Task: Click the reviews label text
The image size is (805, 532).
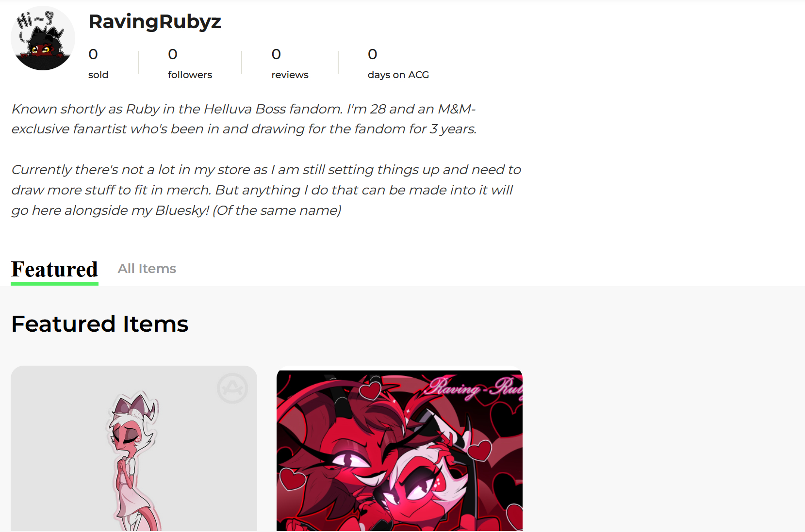Action: [x=290, y=75]
